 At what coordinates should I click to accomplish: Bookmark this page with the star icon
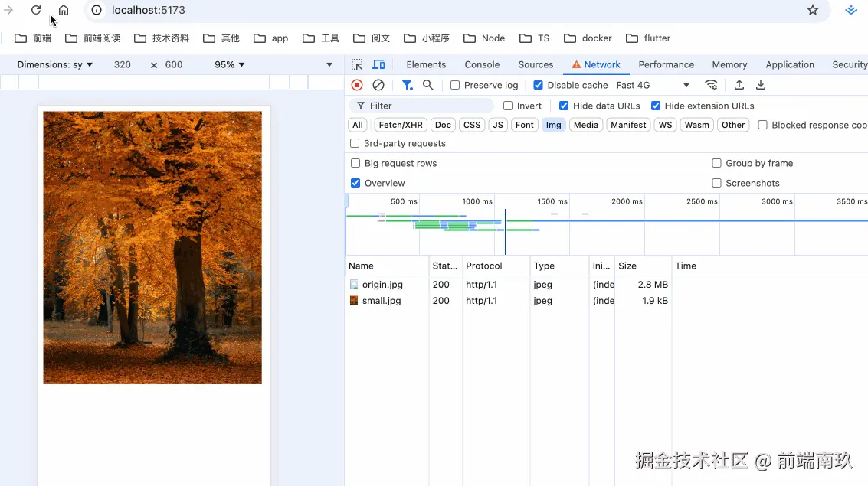coord(813,10)
